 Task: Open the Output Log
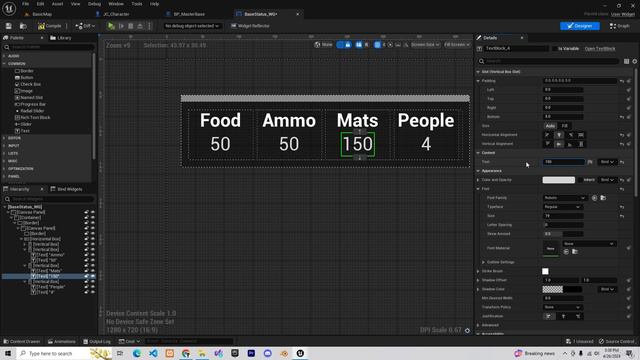coord(97,342)
